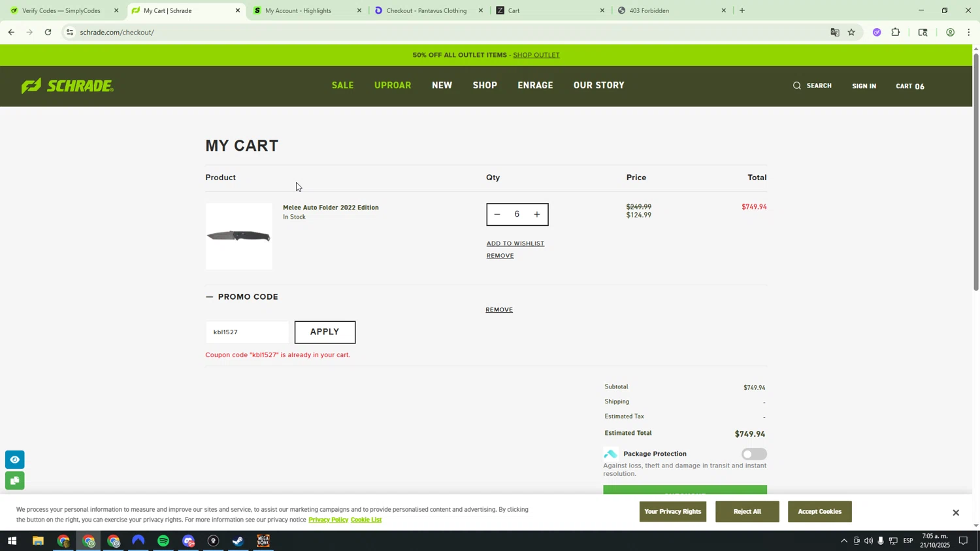Open the Chrome three-dot menu
Screen dimensions: 980x551
[969, 32]
